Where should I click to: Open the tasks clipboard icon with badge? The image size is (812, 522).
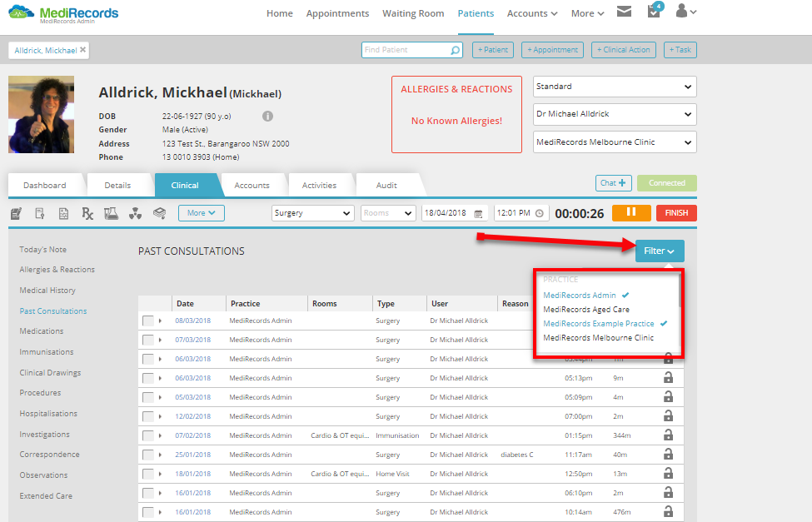coord(655,10)
